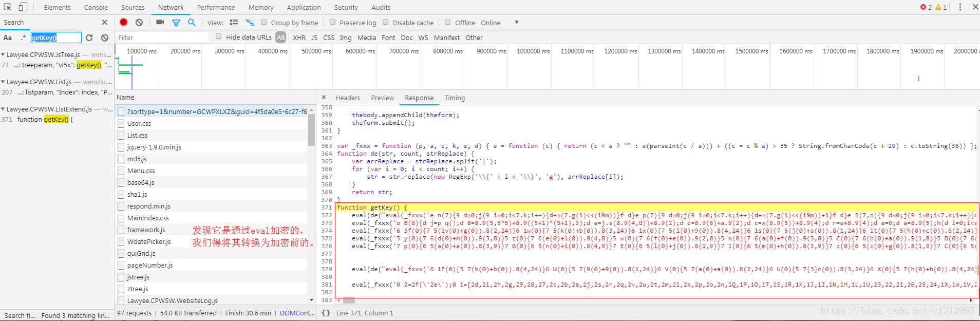Click request list scroll down arrow

tap(311, 300)
